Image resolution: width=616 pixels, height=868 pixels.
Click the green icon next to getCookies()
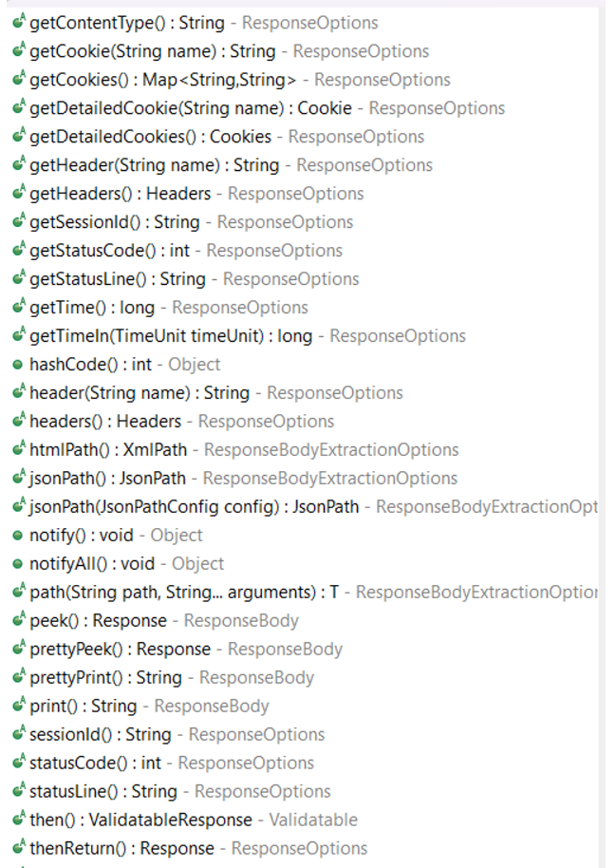19,79
